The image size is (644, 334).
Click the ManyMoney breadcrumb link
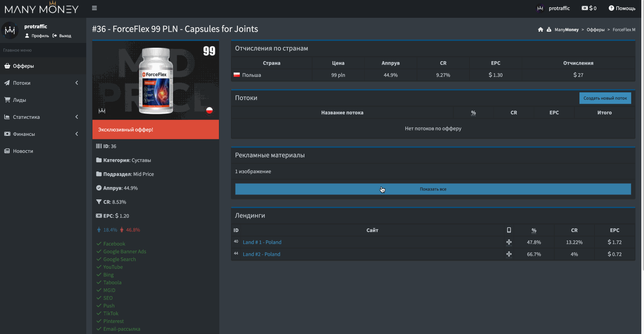567,30
